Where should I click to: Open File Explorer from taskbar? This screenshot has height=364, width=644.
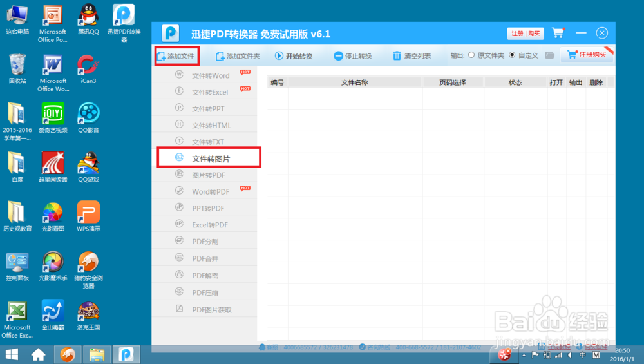(x=97, y=354)
